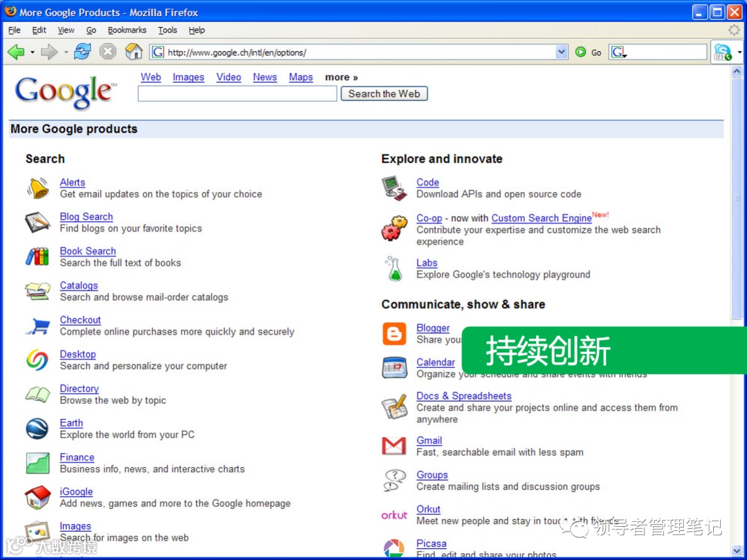
Task: Open the Gmail link
Action: [x=430, y=440]
